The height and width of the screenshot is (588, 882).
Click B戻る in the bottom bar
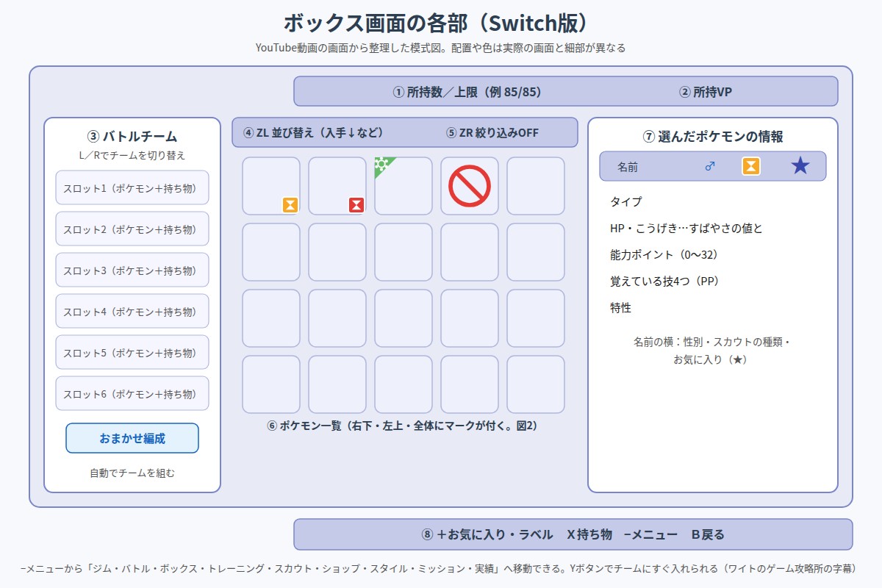[708, 534]
